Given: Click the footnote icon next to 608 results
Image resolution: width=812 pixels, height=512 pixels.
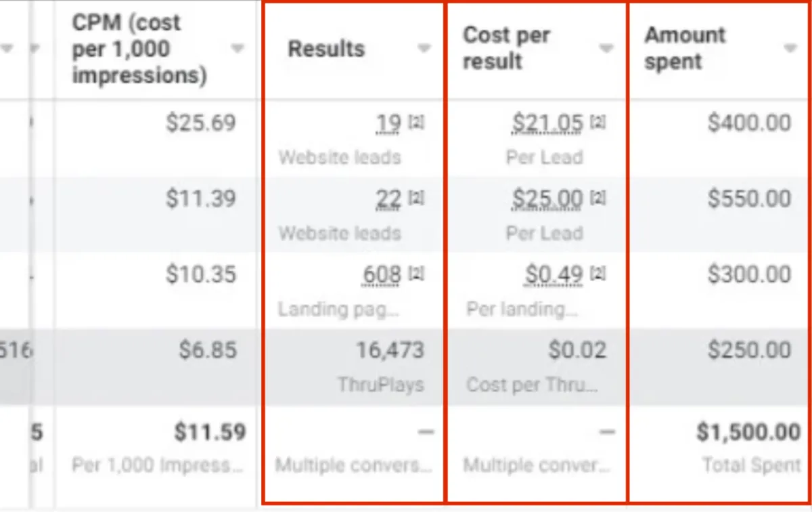Looking at the screenshot, I should click(416, 274).
